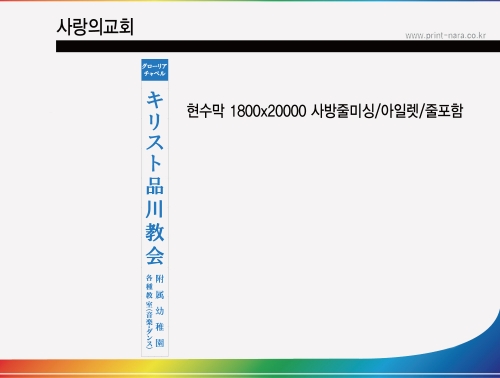Screen dimensions: 500x378
Task: Select the ス character on the banner
Action: pyautogui.click(x=155, y=142)
